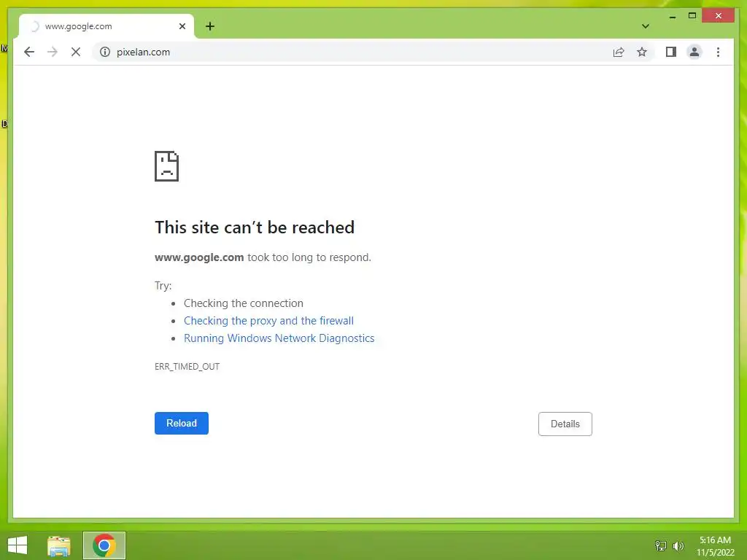Click the sad page error icon
747x560 pixels.
tap(167, 166)
